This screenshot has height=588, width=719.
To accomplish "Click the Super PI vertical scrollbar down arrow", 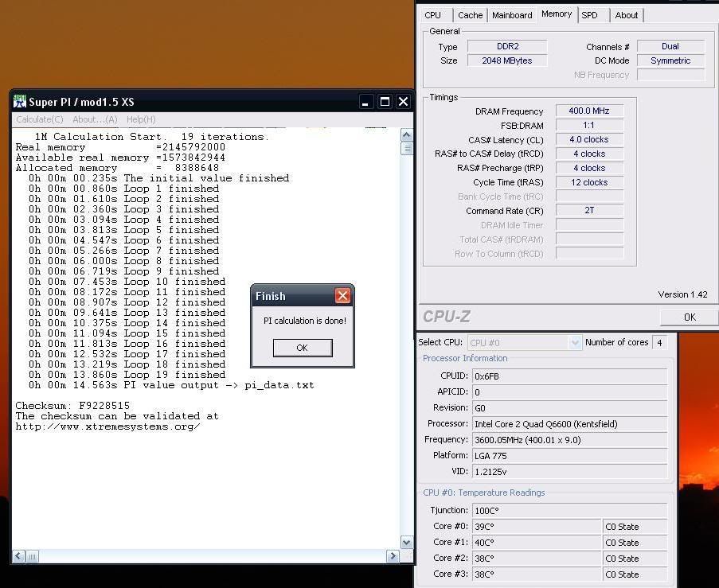I will (x=407, y=542).
